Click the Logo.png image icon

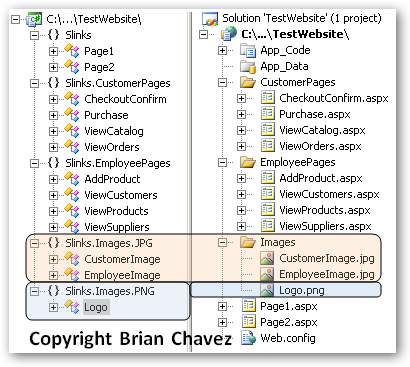click(267, 290)
